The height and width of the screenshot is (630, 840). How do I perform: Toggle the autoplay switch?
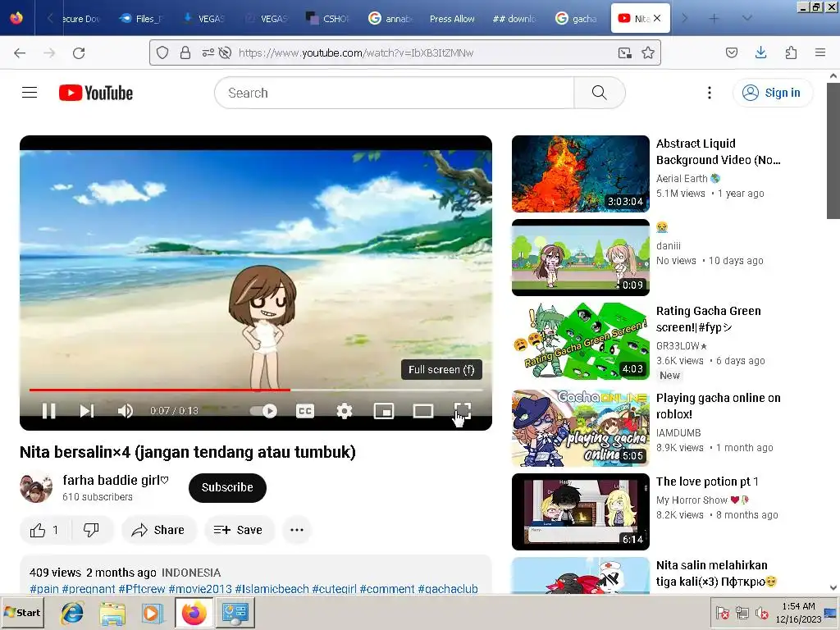pos(263,411)
